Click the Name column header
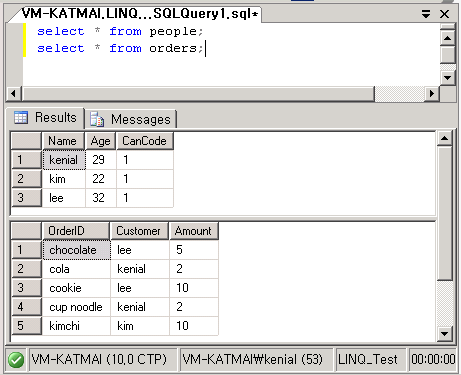This screenshot has height=375, width=461. click(x=63, y=141)
